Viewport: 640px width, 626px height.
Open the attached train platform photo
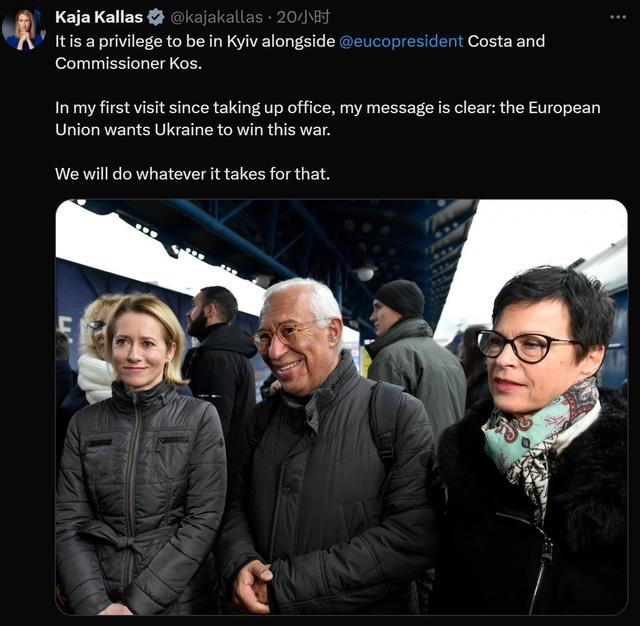click(341, 407)
